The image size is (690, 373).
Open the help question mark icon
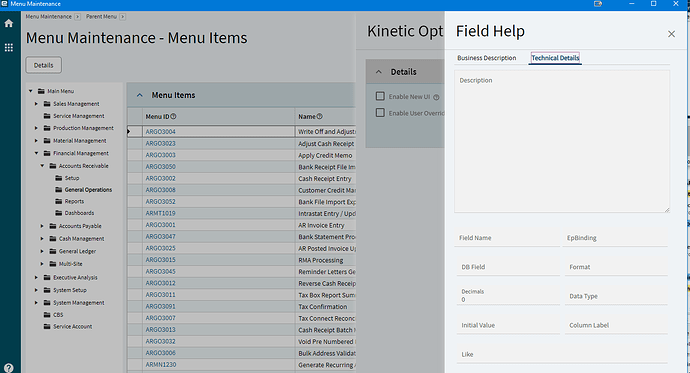(x=9, y=368)
